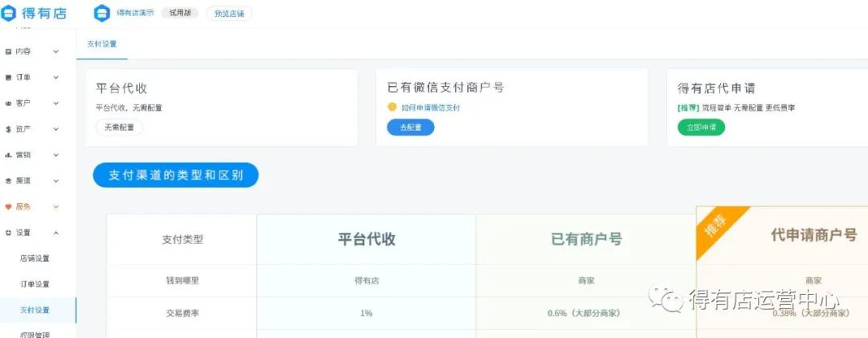Click the 0.6%（大部分商家） cell
868x338 pixels.
point(584,313)
